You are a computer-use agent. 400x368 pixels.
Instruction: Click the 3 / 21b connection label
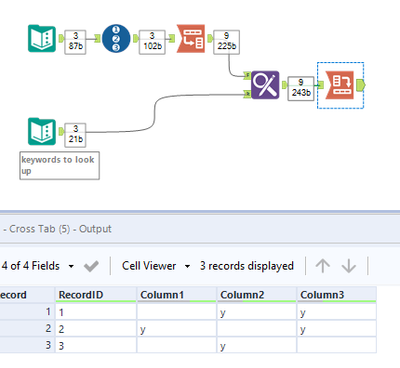point(75,135)
